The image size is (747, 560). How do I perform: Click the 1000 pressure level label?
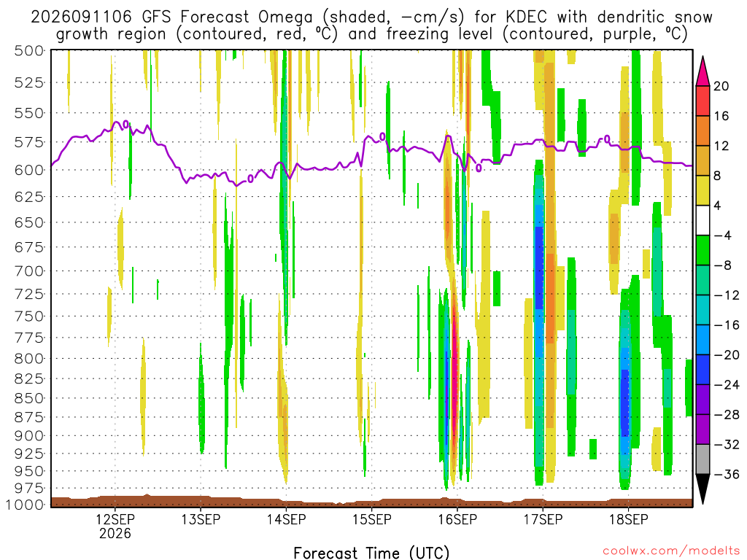pyautogui.click(x=26, y=505)
